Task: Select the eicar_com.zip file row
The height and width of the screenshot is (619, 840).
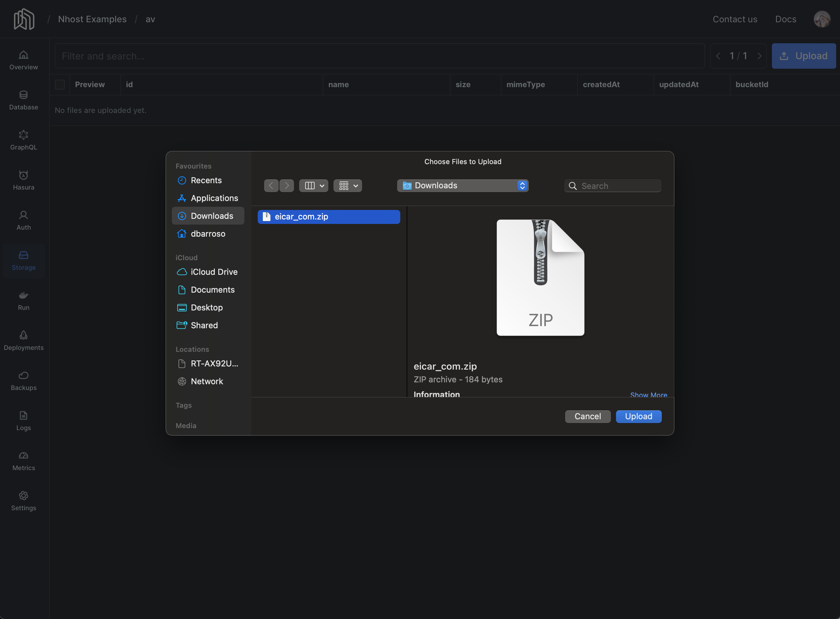Action: 328,217
